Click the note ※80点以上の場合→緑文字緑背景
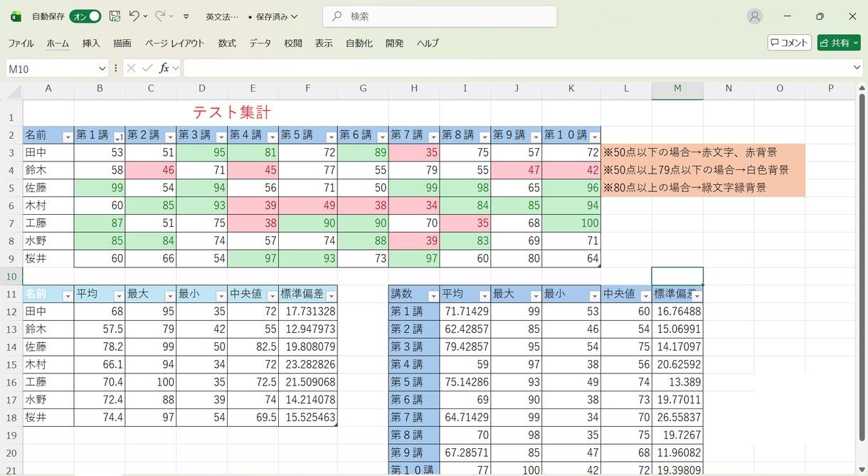The width and height of the screenshot is (868, 476). pyautogui.click(x=685, y=188)
